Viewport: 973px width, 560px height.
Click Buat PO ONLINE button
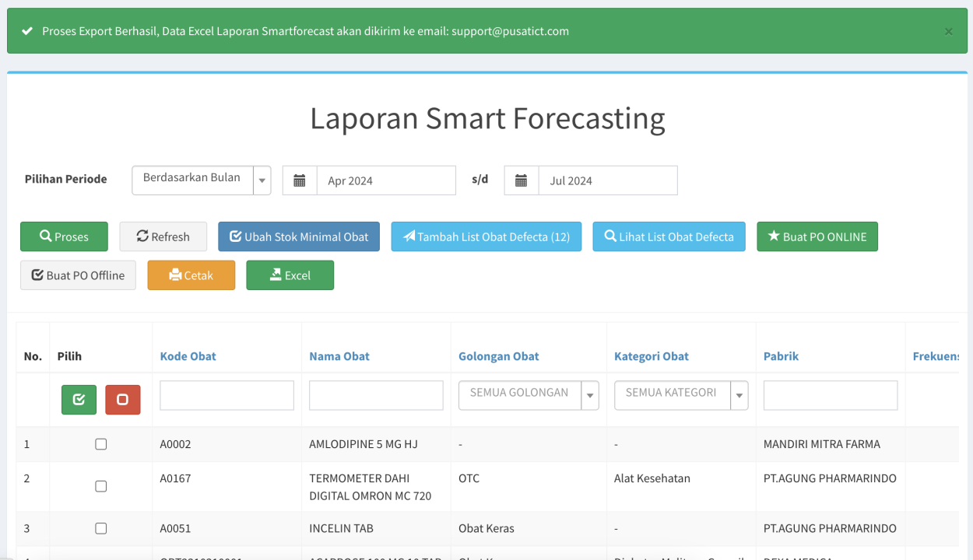(x=817, y=236)
